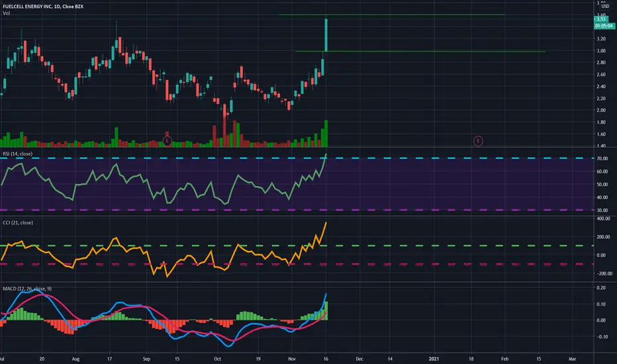The width and height of the screenshot is (617, 364).
Task: Click the -200.00 value on CCI scale
Action: coord(603,273)
